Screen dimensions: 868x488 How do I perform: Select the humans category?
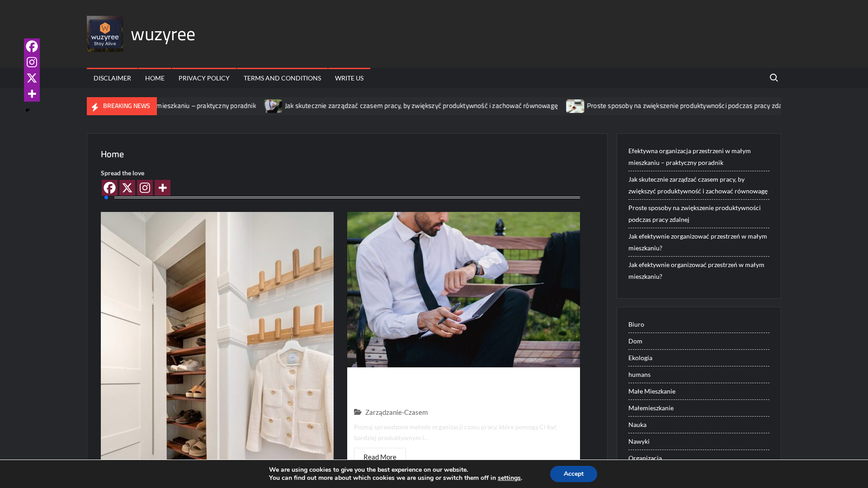[x=639, y=375]
